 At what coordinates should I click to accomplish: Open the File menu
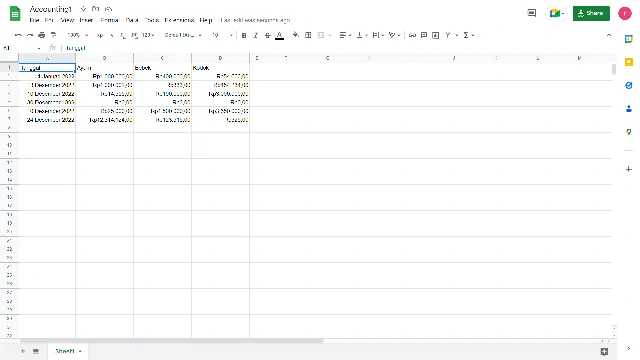coord(34,20)
